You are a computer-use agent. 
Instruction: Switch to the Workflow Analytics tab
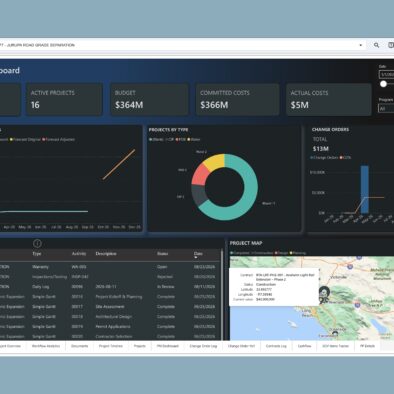coord(46,346)
